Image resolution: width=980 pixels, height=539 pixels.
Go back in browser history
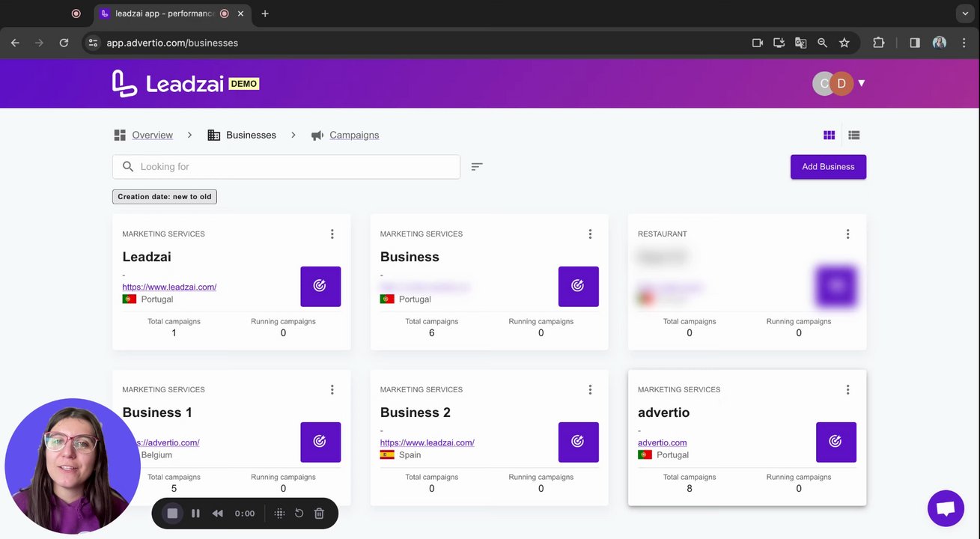pos(15,43)
